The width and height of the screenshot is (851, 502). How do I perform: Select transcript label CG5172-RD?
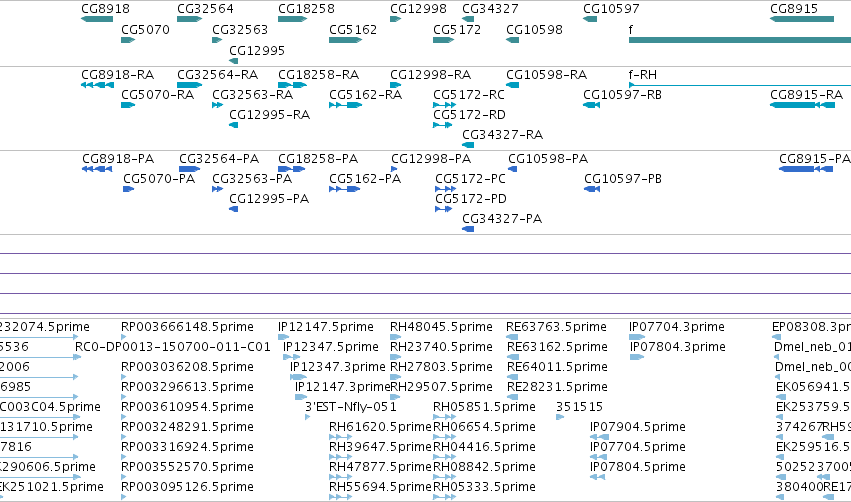pos(469,115)
